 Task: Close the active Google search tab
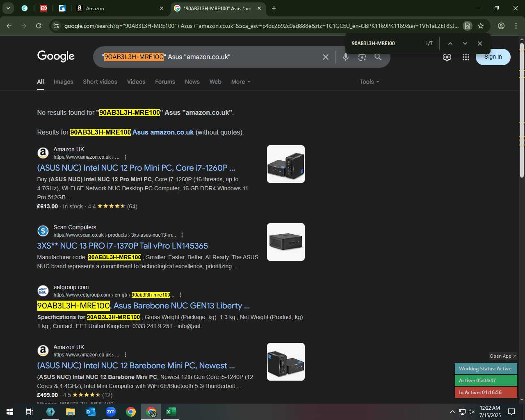259,8
